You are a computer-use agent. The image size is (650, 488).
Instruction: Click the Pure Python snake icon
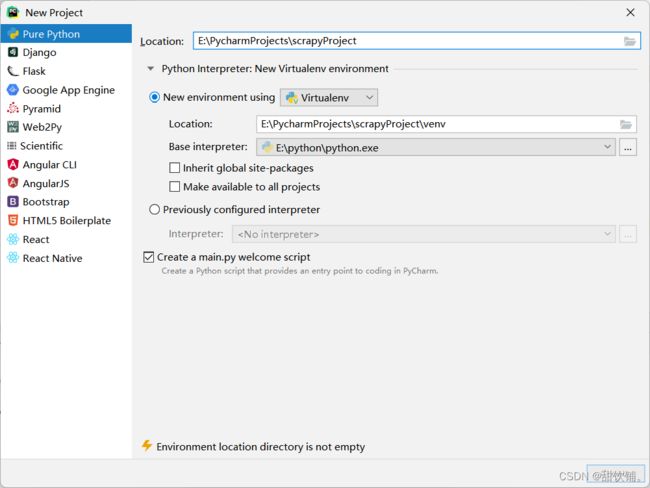(13, 34)
